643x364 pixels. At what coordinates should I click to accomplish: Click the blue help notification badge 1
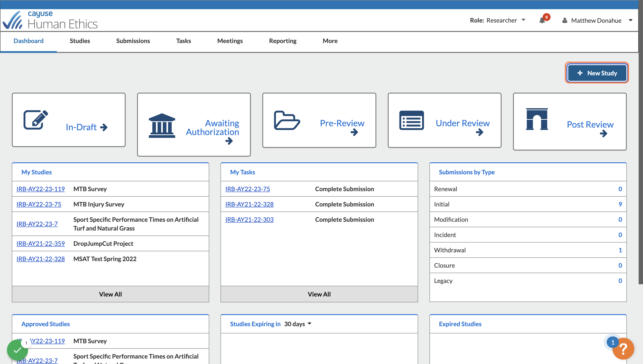coord(612,342)
